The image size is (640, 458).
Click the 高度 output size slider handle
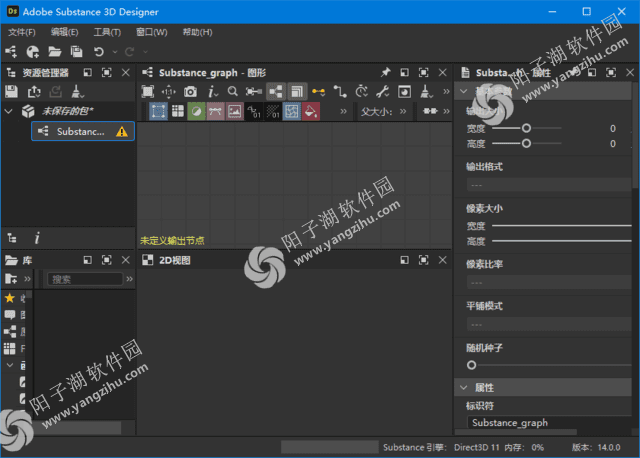[x=527, y=143]
